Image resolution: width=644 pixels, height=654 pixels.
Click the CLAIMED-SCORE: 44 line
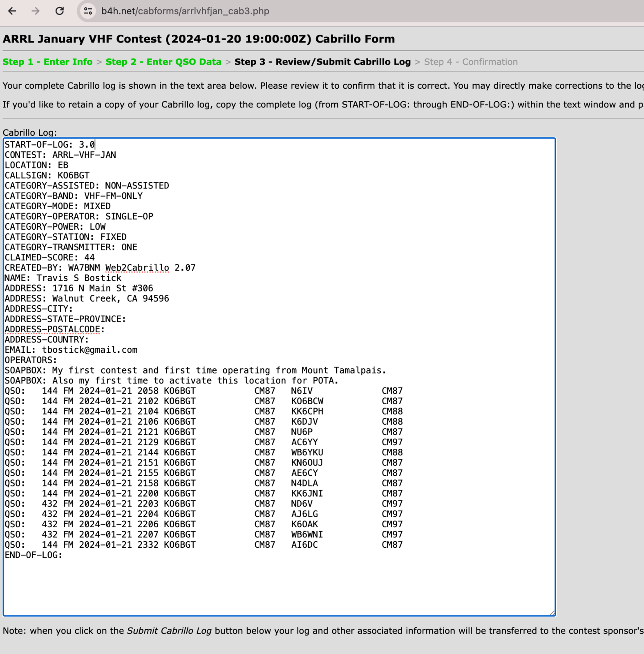point(49,258)
